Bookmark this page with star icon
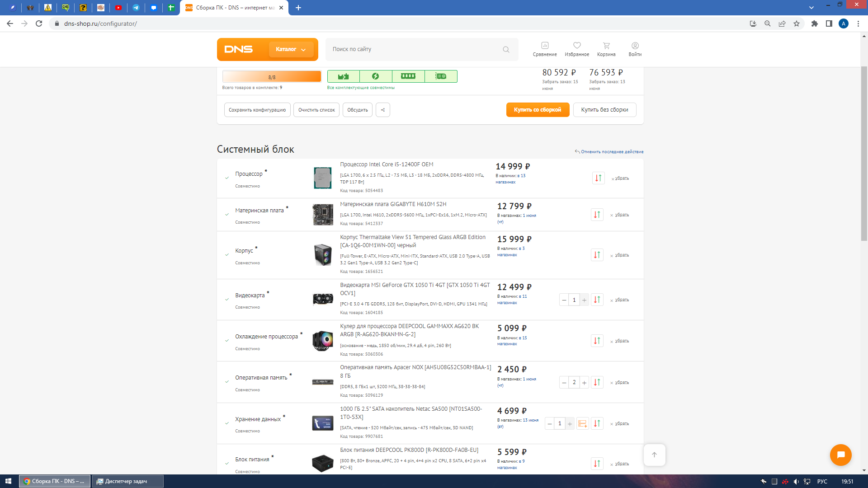 (x=797, y=23)
